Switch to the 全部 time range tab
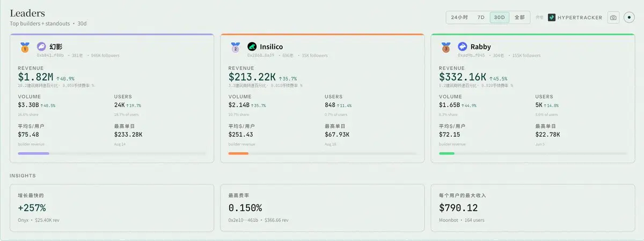Screen dimensions: 644x241 pos(519,17)
